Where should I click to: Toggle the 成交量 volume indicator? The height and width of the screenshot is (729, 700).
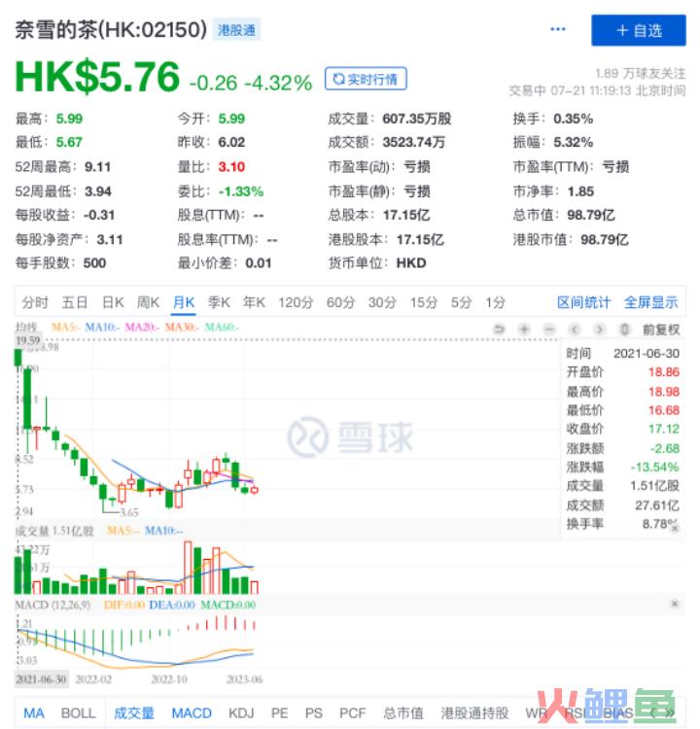(134, 713)
